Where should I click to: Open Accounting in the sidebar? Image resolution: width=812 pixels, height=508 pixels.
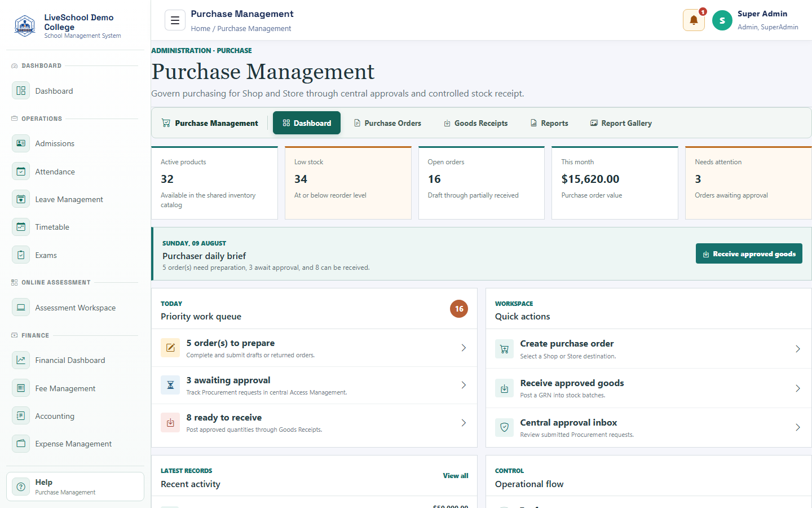pos(75,416)
